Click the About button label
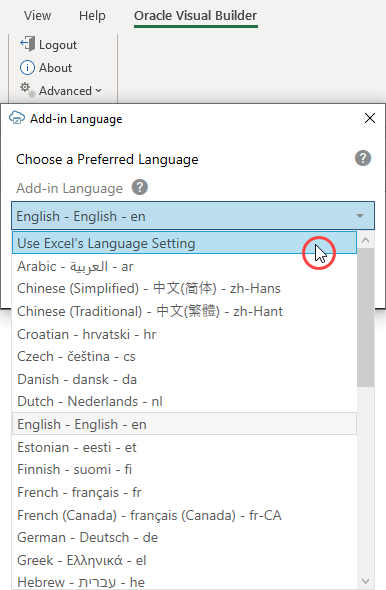 tap(55, 68)
